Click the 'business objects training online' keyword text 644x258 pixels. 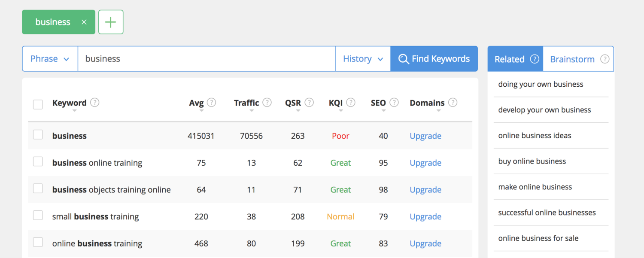(112, 190)
